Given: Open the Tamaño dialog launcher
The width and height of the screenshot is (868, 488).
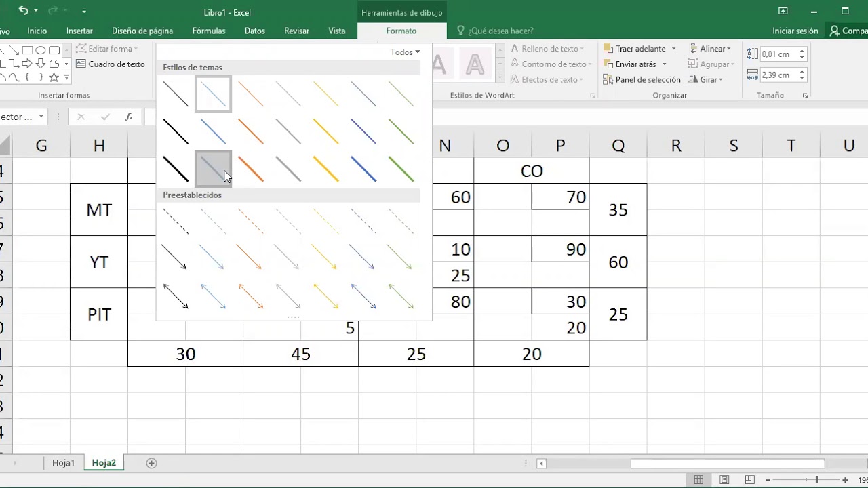Looking at the screenshot, I should pos(806,96).
